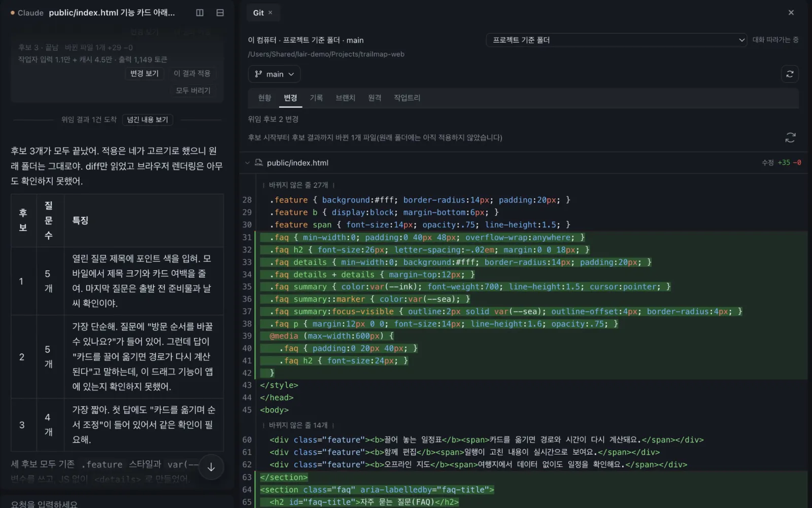The image size is (812, 508).
Task: Click added line 37 summary:focus-visible rule
Action: click(x=501, y=311)
